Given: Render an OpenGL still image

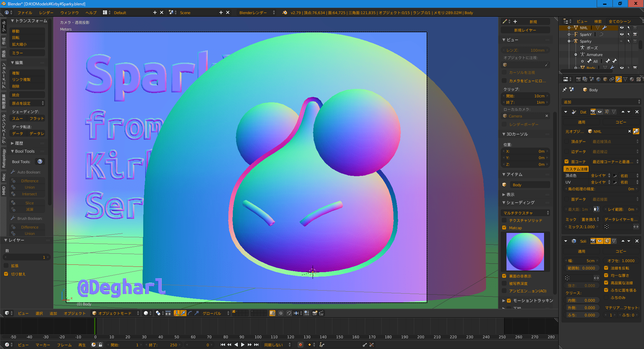Looking at the screenshot, I should tap(315, 313).
